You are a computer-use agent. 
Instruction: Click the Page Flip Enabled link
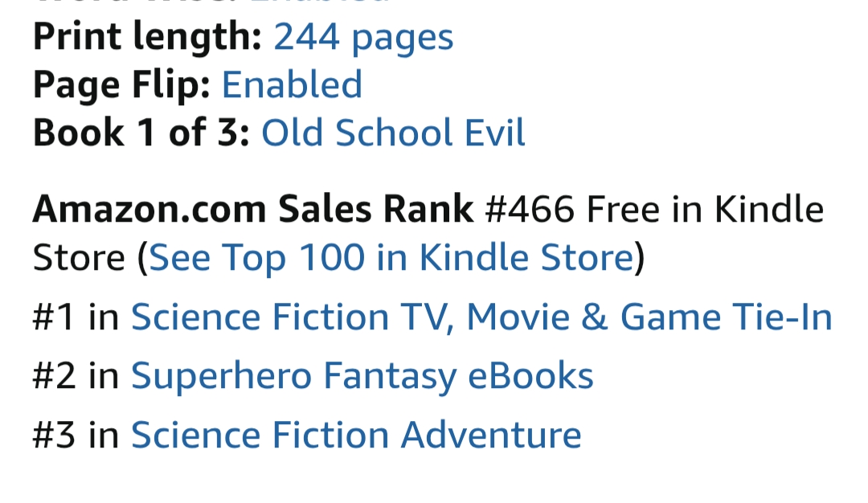292,85
